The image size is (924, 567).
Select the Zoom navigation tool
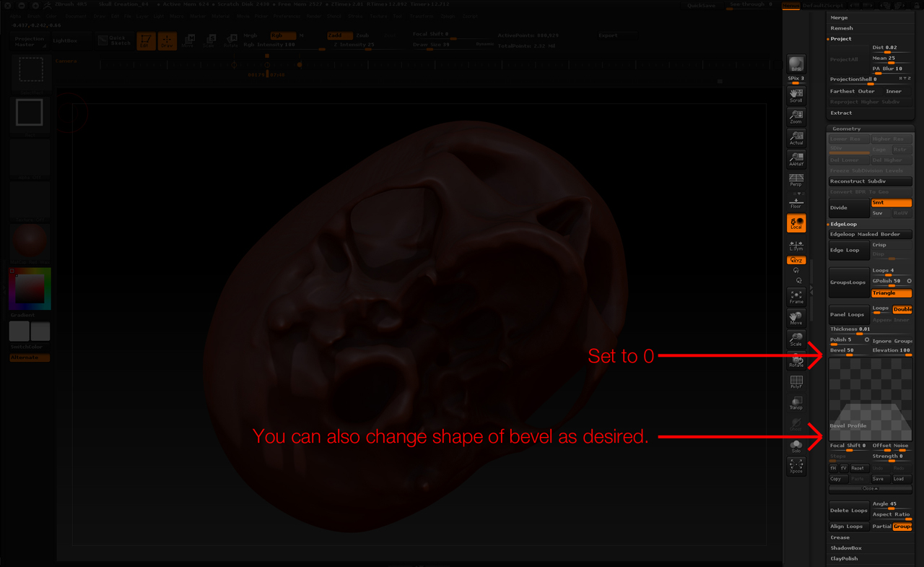[x=796, y=116]
